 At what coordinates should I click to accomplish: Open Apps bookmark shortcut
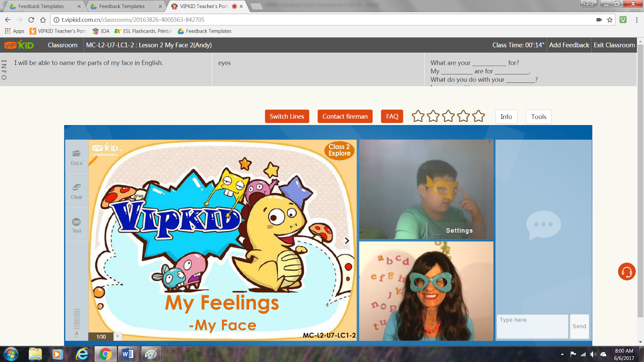[x=14, y=31]
